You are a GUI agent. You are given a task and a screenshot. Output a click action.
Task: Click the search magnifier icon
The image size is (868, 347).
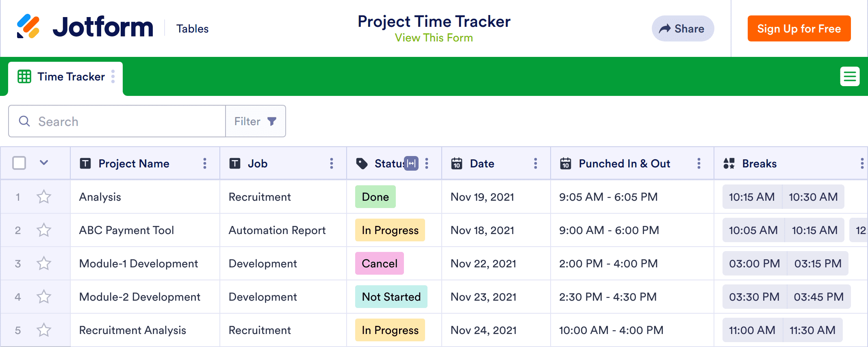(24, 121)
